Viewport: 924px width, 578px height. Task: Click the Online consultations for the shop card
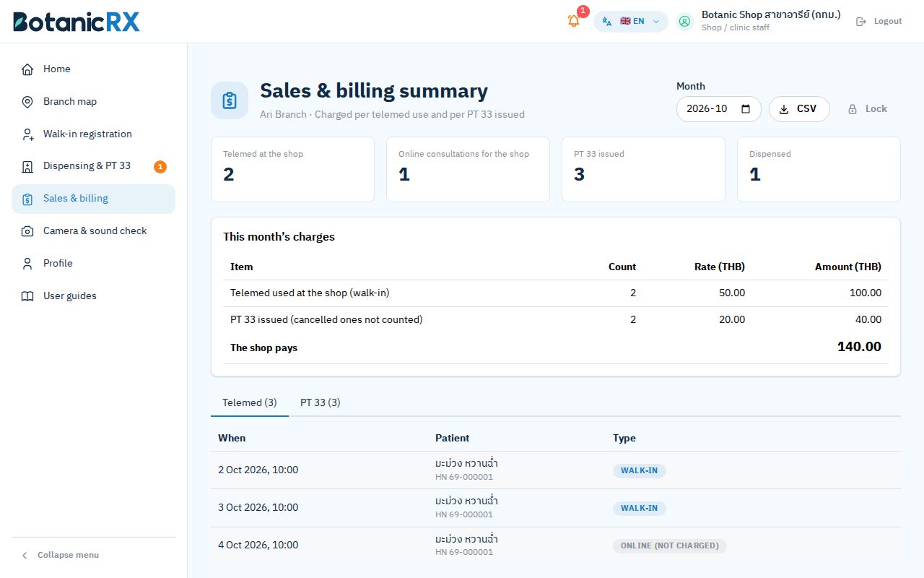468,170
